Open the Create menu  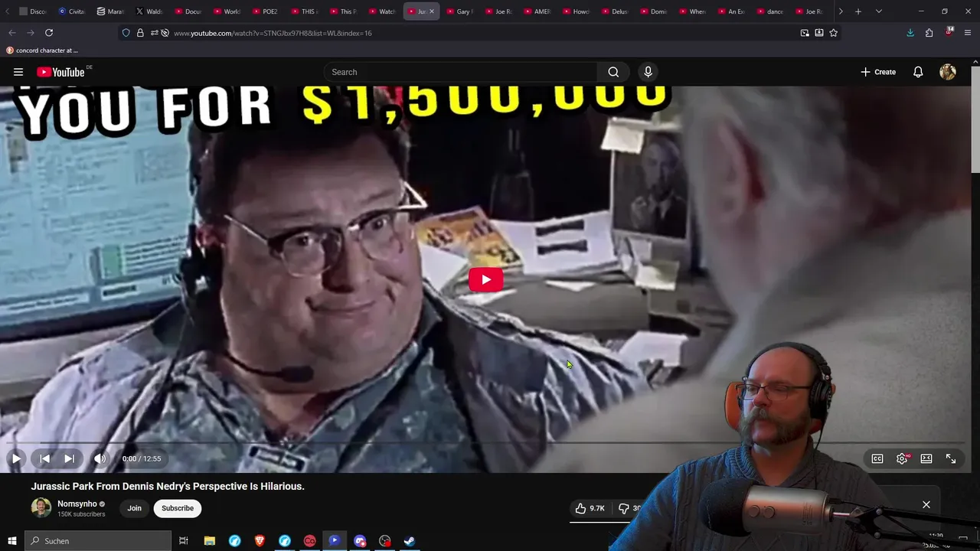coord(878,72)
